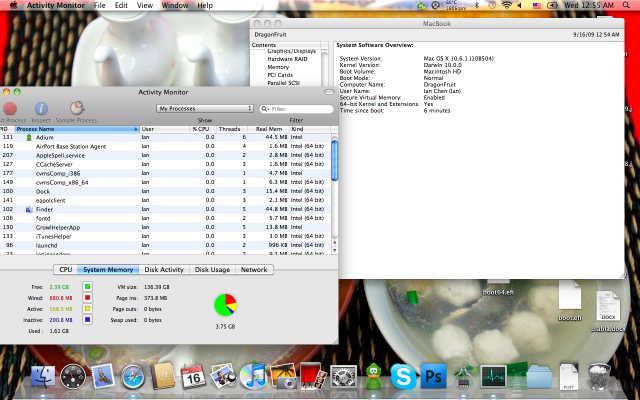The width and height of the screenshot is (640, 400).
Task: Open iPhoto icon in the Dock
Action: [x=283, y=376]
